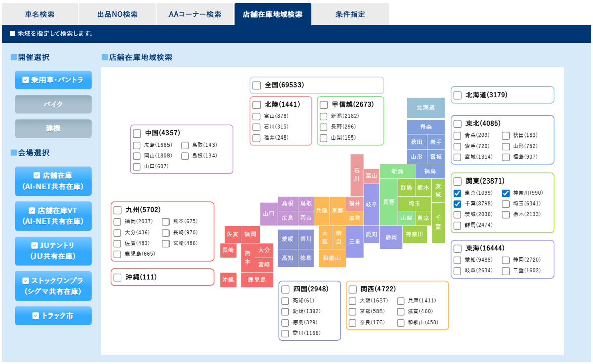This screenshot has width=593, height=364.
Task: Enable the 北海道(3179) checkbox
Action: tap(458, 95)
